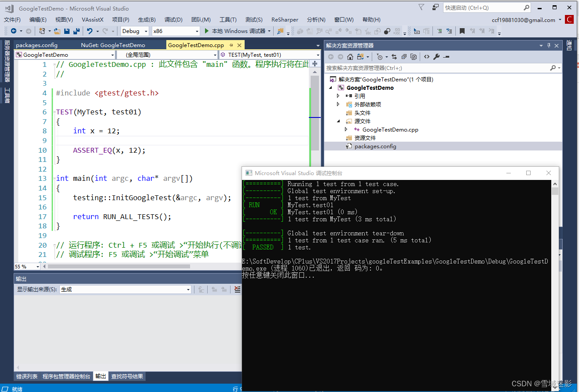Screen dimensions: 579x392
Task: Switch to 程序包管理器控制台 tab
Action: pos(66,376)
